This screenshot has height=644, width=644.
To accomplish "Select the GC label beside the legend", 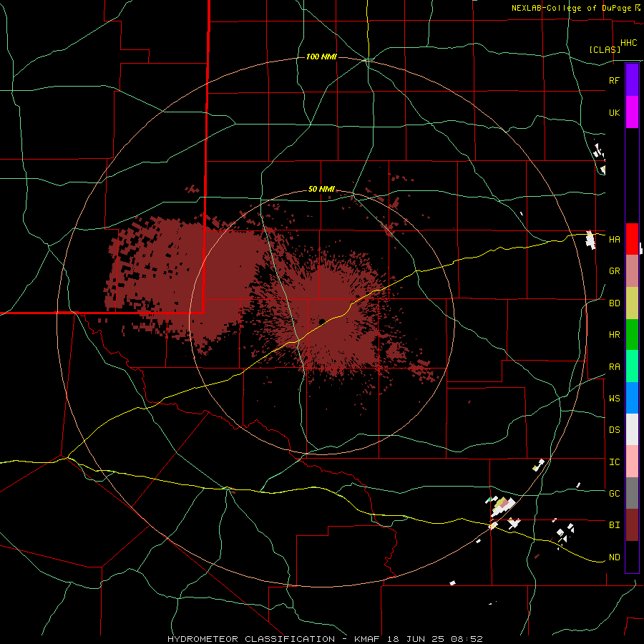I will tap(614, 494).
